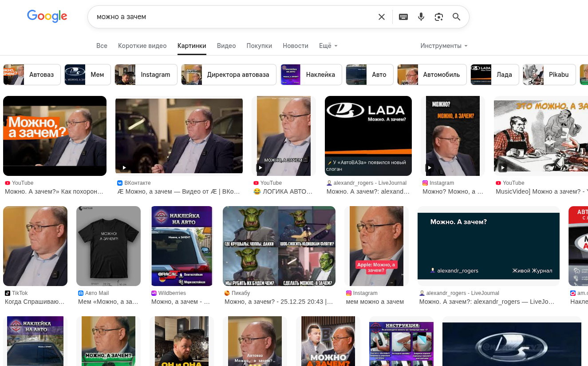Click into the search input field
This screenshot has height=366, width=588.
pos(231,17)
